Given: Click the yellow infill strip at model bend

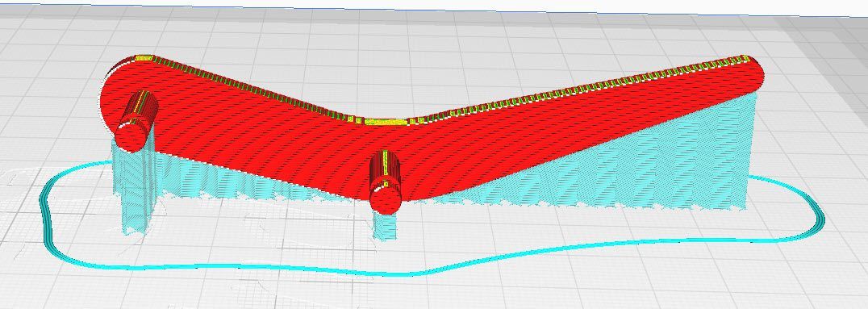Looking at the screenshot, I should click(x=386, y=121).
